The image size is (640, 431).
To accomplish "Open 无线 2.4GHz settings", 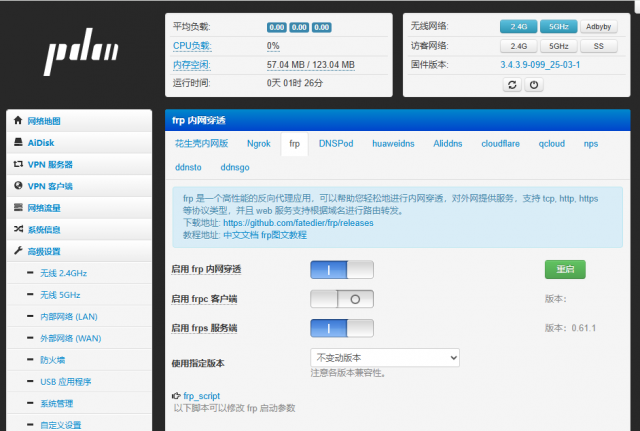I will pyautogui.click(x=63, y=273).
